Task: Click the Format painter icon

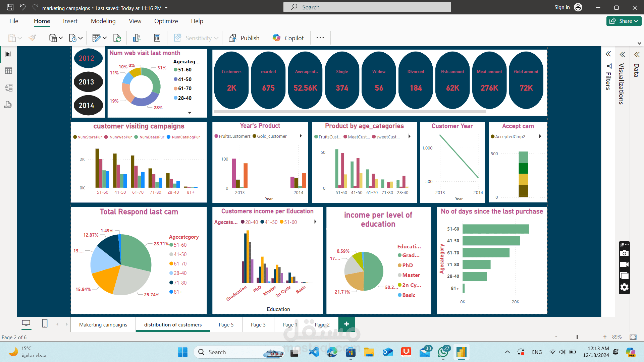Action: pyautogui.click(x=32, y=38)
